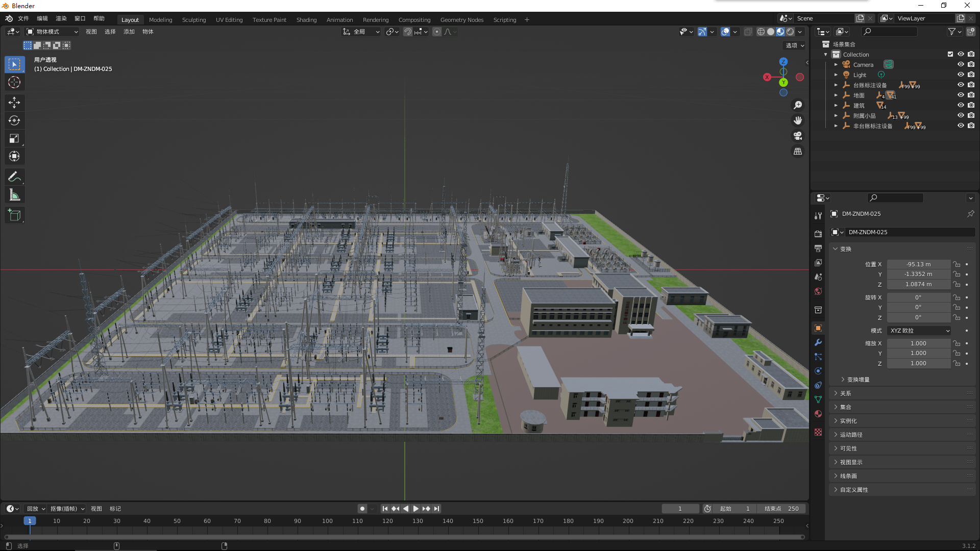The height and width of the screenshot is (551, 980).
Task: Select the Scale tool
Action: [x=14, y=138]
